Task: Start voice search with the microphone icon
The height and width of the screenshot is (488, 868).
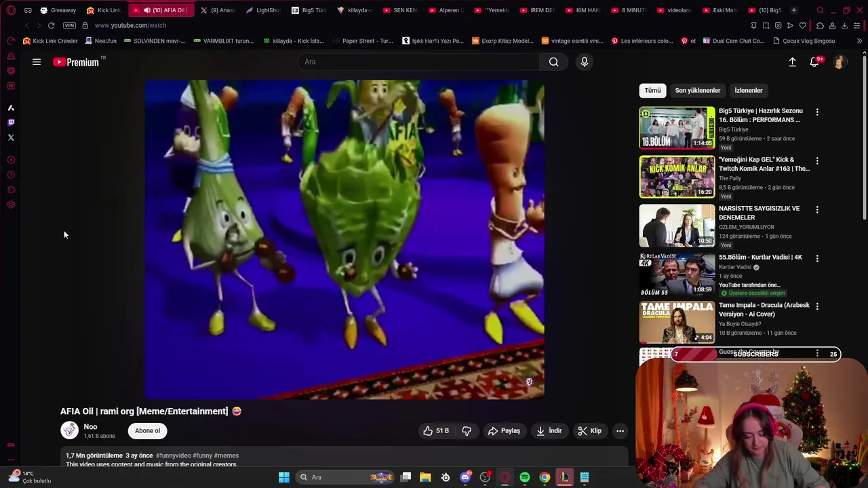Action: (x=584, y=62)
